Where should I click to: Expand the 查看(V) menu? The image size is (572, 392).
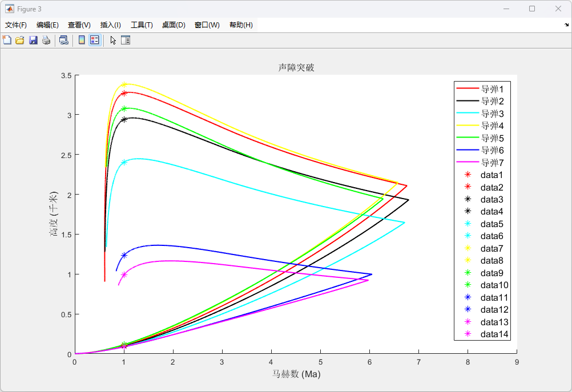tap(79, 25)
